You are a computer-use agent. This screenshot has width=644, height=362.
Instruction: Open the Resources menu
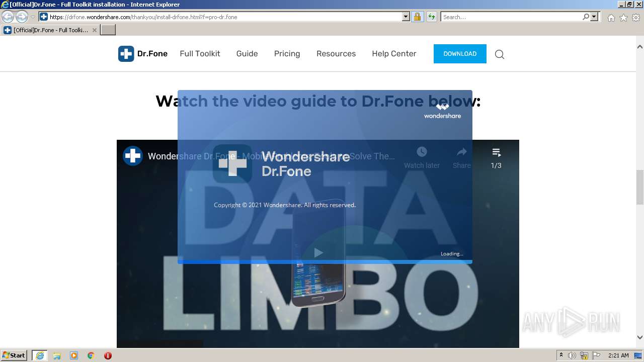click(336, 54)
